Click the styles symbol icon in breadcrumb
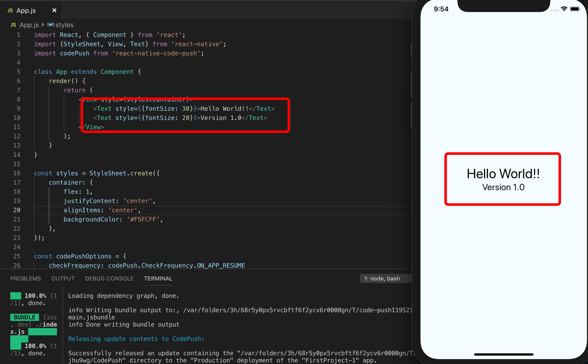This screenshot has width=588, height=364. (51, 25)
